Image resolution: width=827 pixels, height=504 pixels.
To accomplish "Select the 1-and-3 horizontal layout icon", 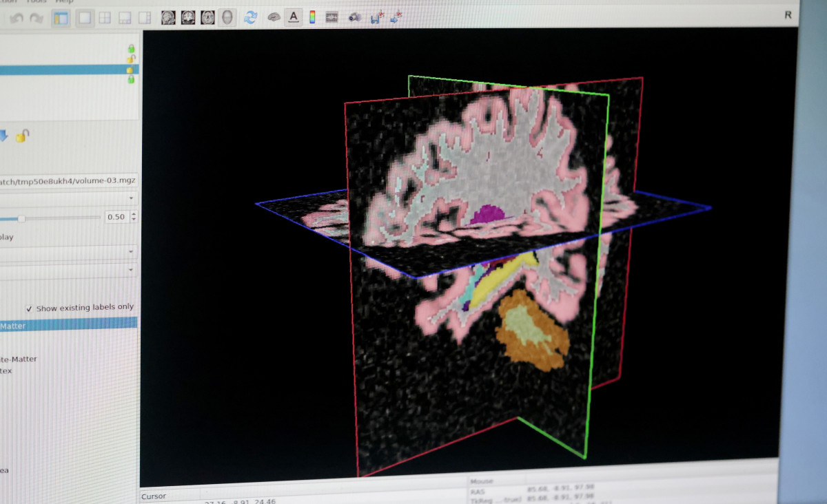I will click(145, 18).
